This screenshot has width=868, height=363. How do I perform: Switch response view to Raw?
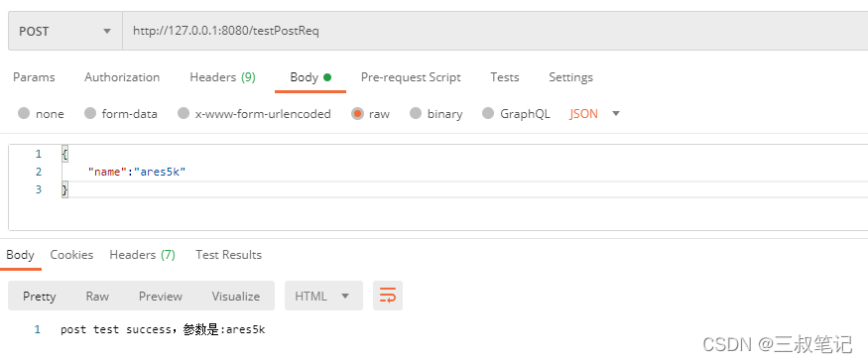(x=97, y=296)
